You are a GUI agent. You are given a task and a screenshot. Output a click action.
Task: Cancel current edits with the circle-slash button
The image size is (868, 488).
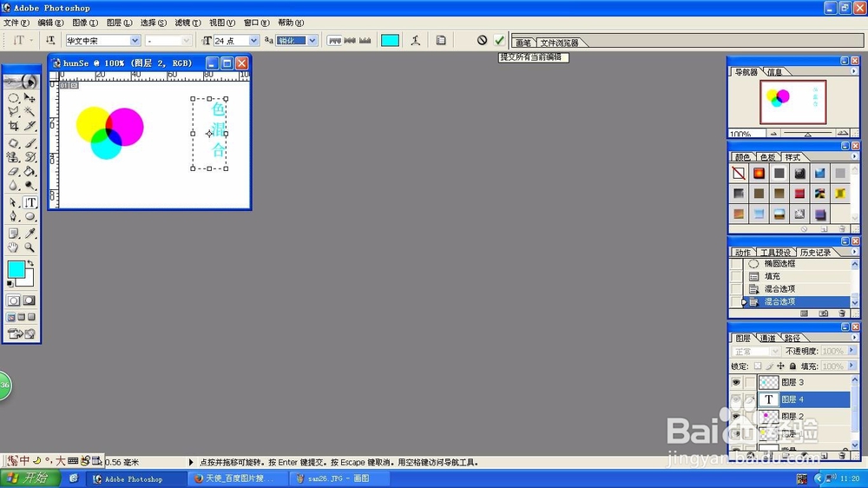pos(482,40)
